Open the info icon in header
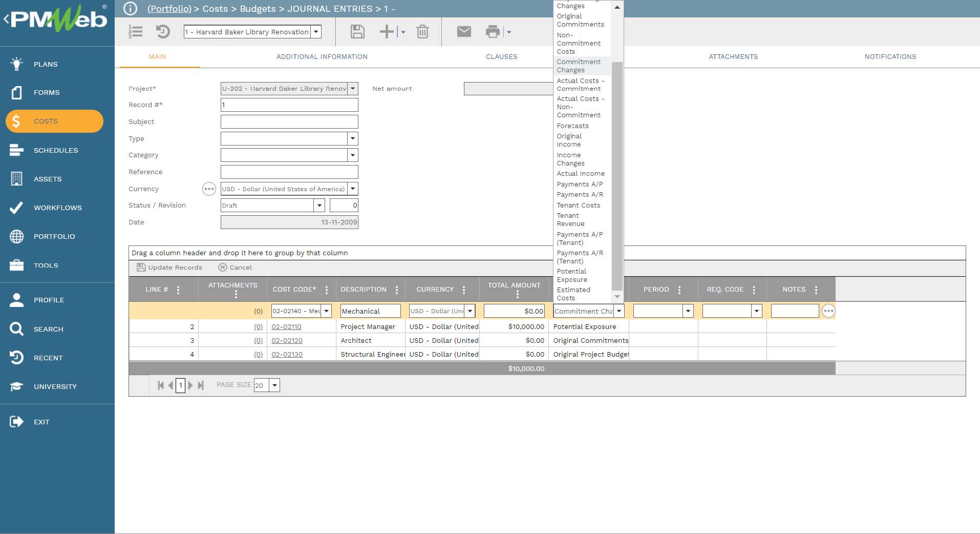The image size is (980, 534). click(131, 9)
